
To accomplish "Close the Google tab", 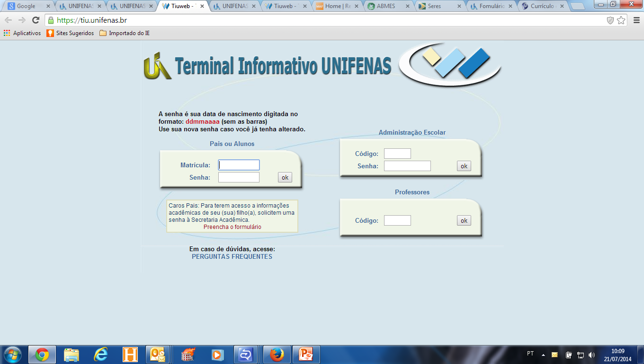I will tap(48, 6).
